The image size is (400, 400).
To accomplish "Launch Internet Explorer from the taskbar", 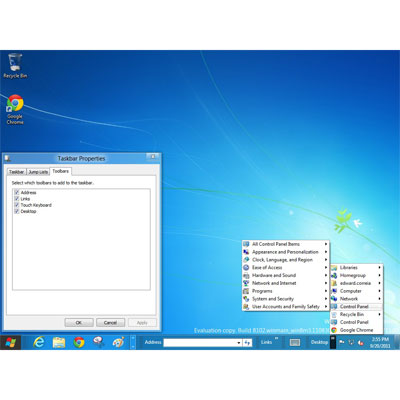I will point(39,342).
